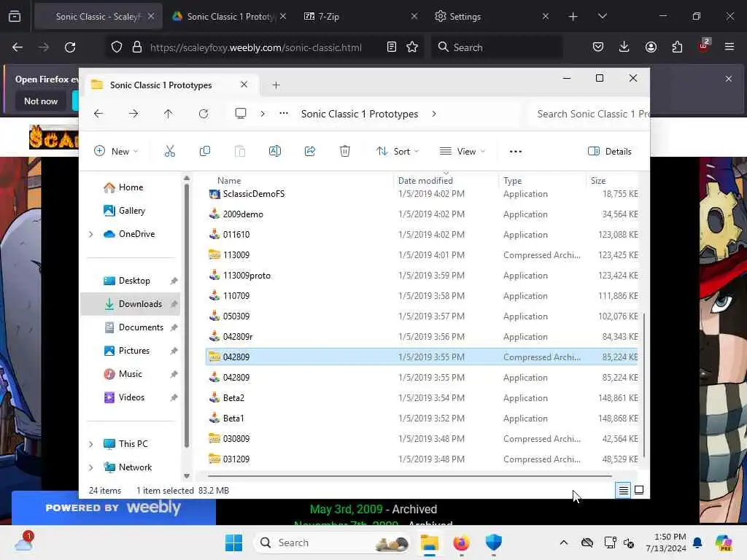Open the Firefox list all tabs dropdown

point(602,16)
